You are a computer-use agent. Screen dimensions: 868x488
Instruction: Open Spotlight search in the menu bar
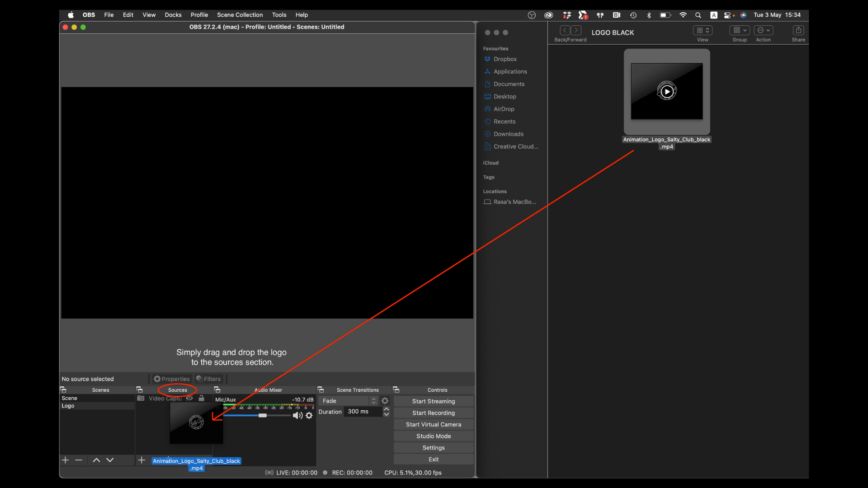pyautogui.click(x=698, y=15)
